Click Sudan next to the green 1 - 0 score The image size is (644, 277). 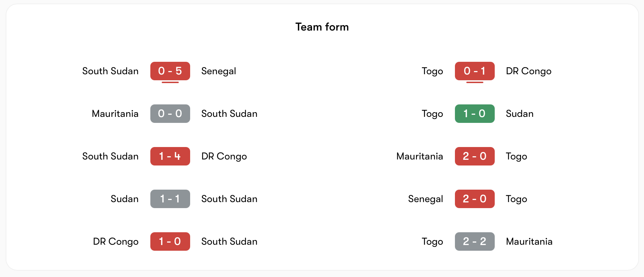pos(520,114)
